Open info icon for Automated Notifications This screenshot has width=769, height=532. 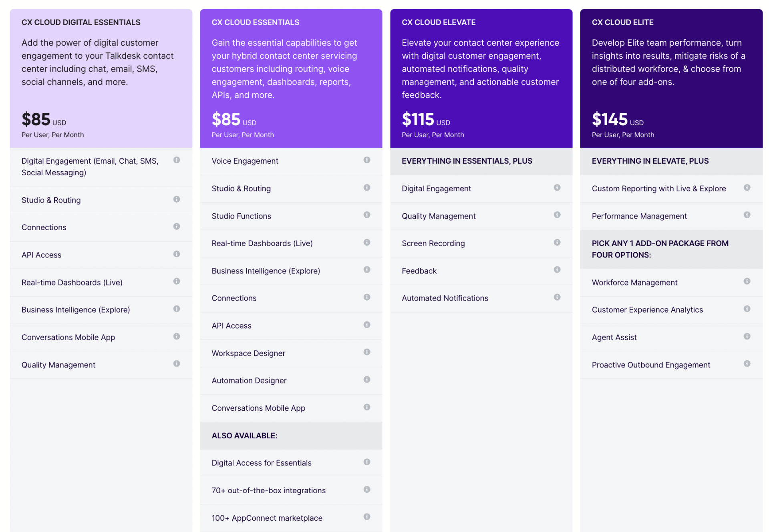point(557,297)
